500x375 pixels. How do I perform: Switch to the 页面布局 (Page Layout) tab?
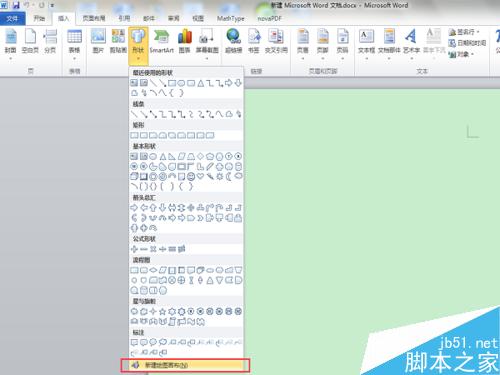click(94, 18)
